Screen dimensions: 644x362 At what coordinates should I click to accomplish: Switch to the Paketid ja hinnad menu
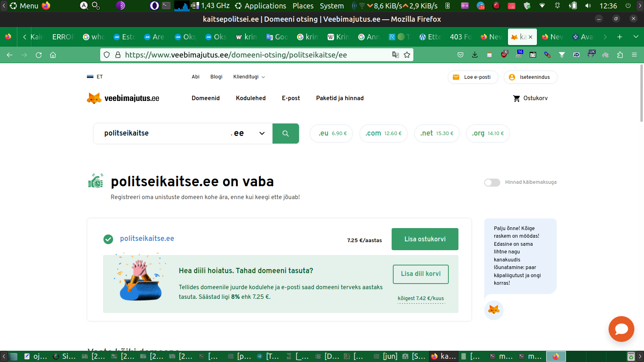tap(340, 98)
